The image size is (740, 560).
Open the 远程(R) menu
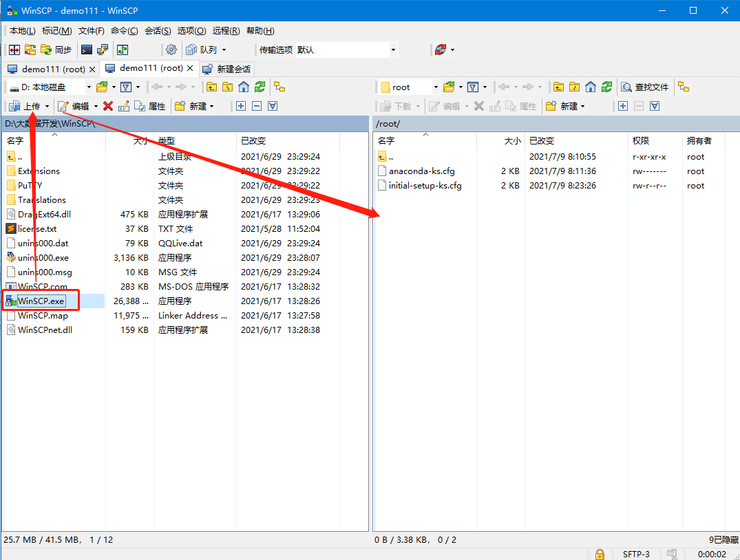[x=226, y=31]
